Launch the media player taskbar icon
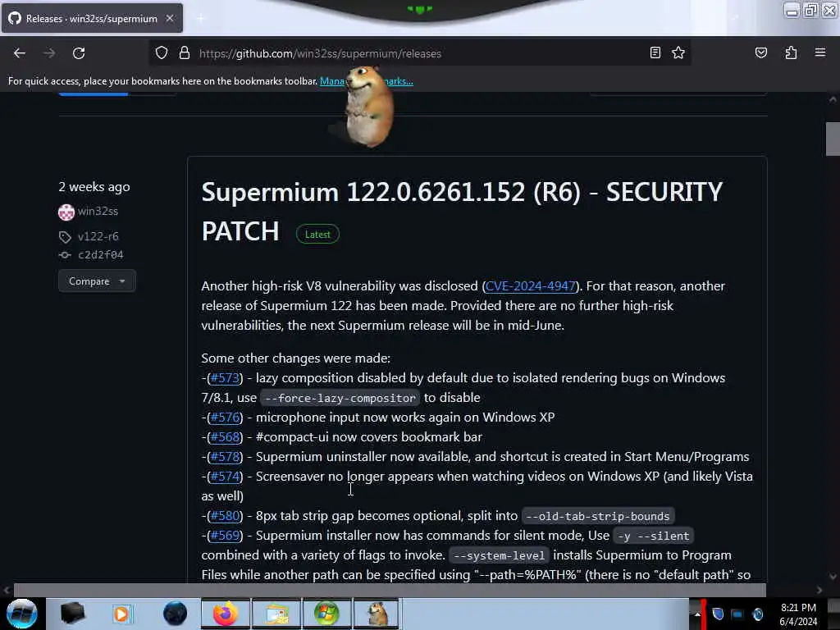 point(121,614)
